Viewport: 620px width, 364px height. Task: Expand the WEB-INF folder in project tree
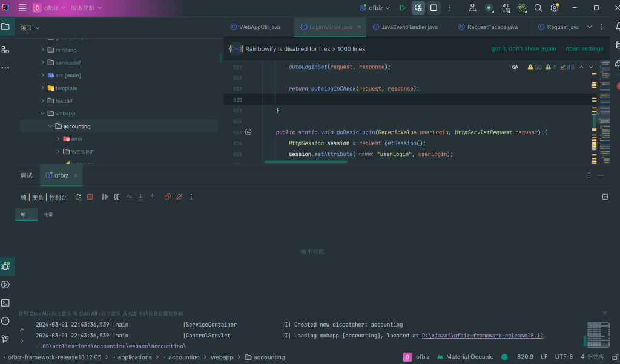58,152
